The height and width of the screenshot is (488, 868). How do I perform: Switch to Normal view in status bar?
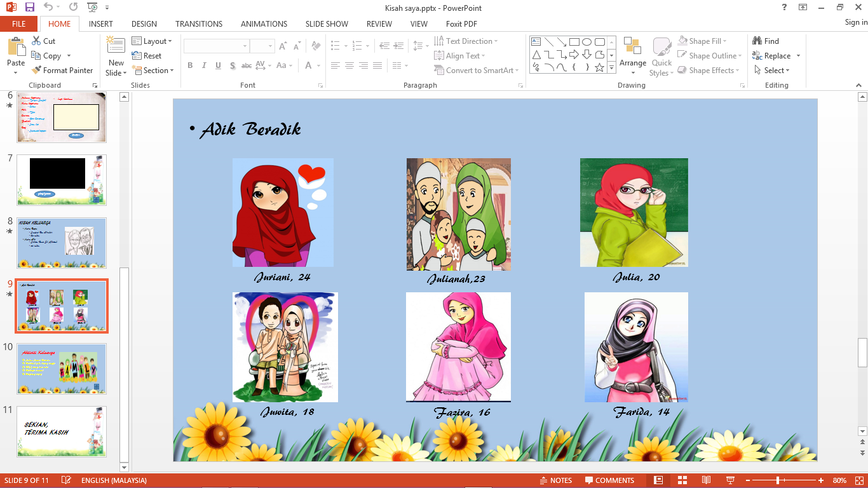point(658,480)
